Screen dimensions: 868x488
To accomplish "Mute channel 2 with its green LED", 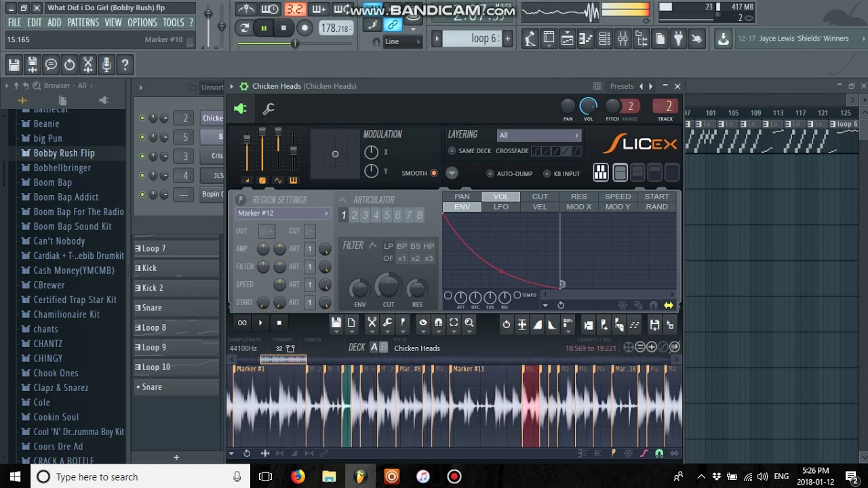I will (x=142, y=118).
